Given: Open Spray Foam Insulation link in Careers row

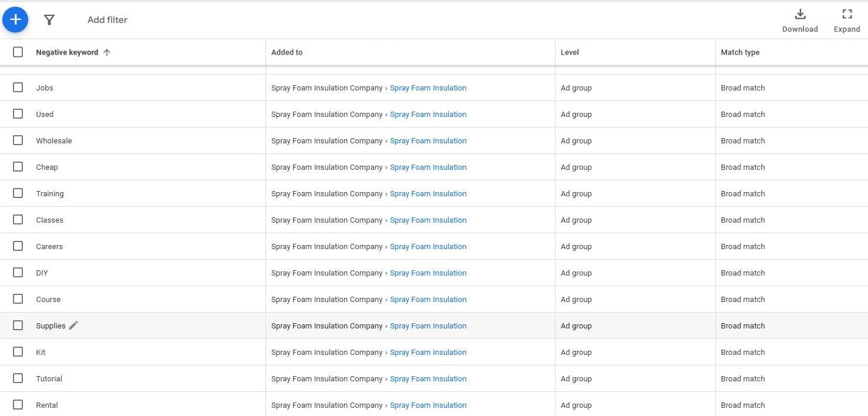Looking at the screenshot, I should click(428, 247).
